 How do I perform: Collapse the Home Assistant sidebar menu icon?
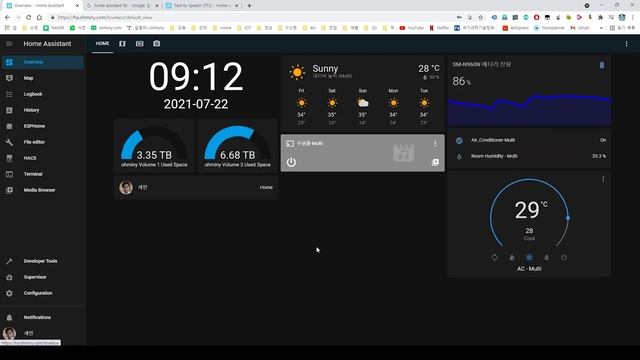click(9, 44)
